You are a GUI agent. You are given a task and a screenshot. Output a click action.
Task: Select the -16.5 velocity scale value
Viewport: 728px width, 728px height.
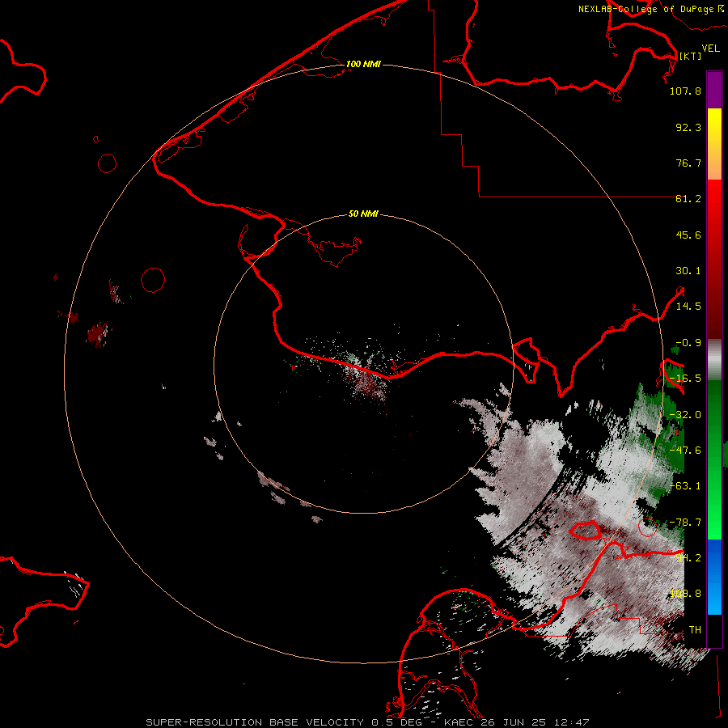[x=685, y=379]
